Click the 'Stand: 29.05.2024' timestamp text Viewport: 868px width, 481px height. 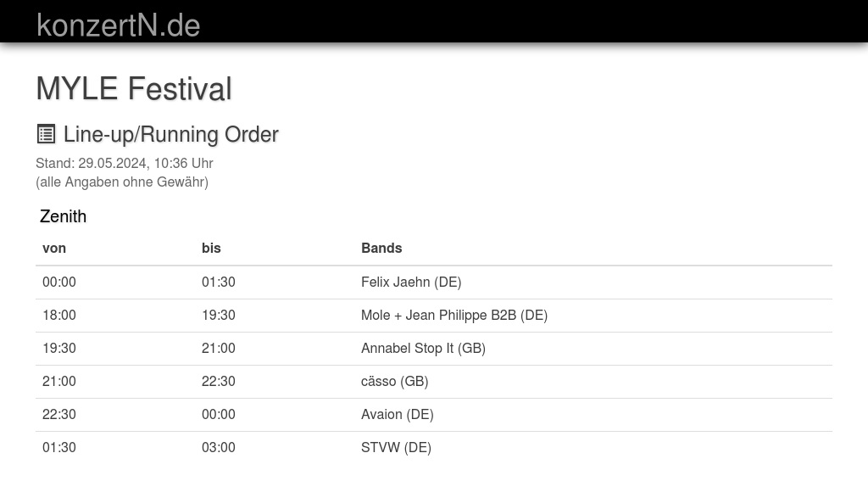(124, 163)
